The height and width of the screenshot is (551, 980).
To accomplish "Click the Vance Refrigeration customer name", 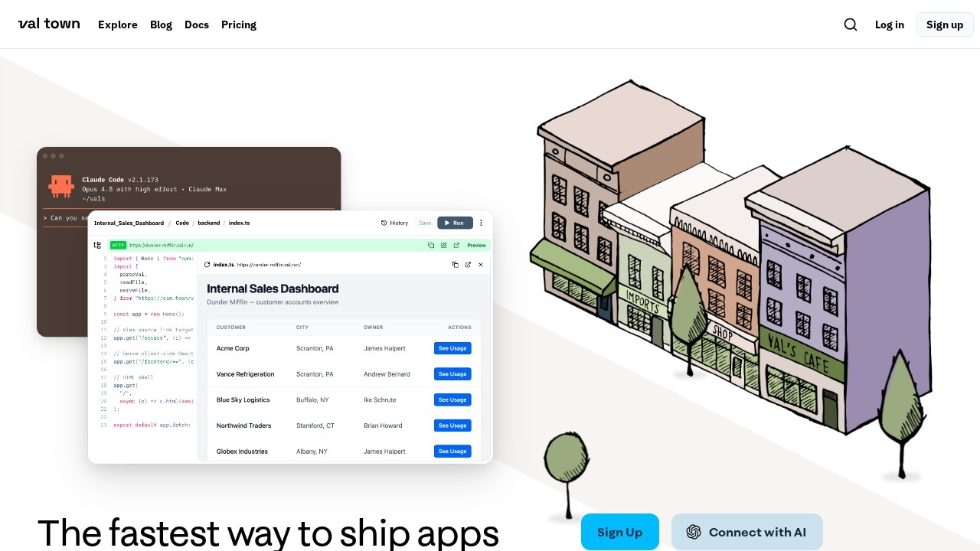I will [x=245, y=374].
